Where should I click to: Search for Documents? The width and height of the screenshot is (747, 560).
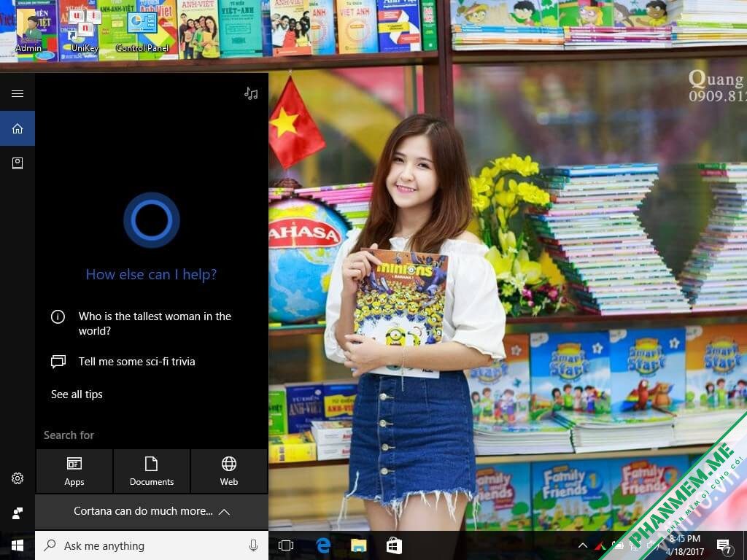point(152,472)
